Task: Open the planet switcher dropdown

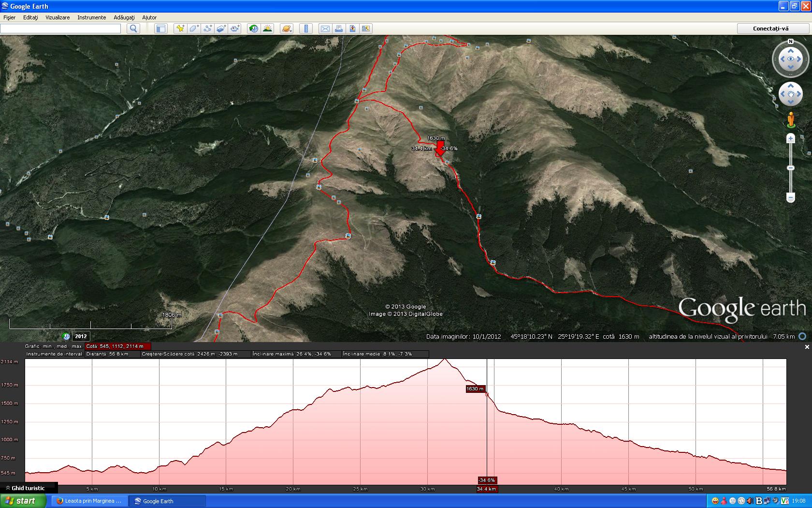Action: pos(286,29)
